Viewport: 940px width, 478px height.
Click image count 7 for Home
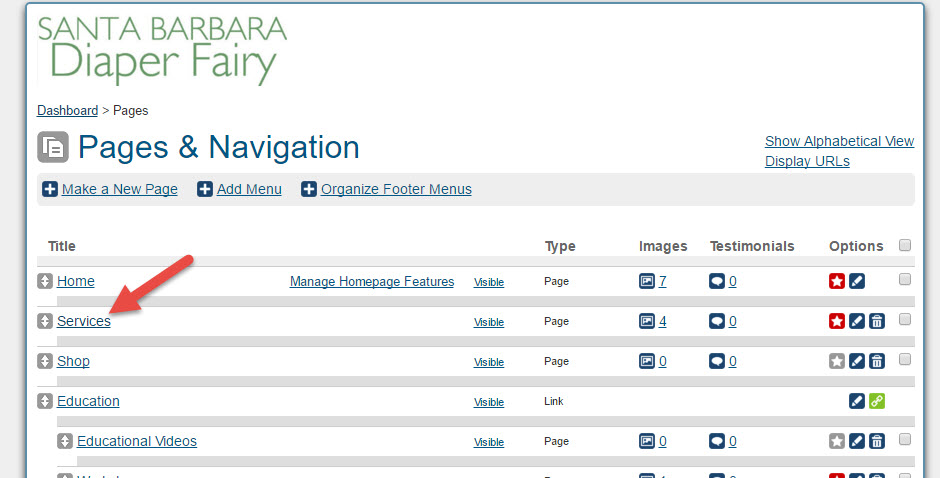662,281
